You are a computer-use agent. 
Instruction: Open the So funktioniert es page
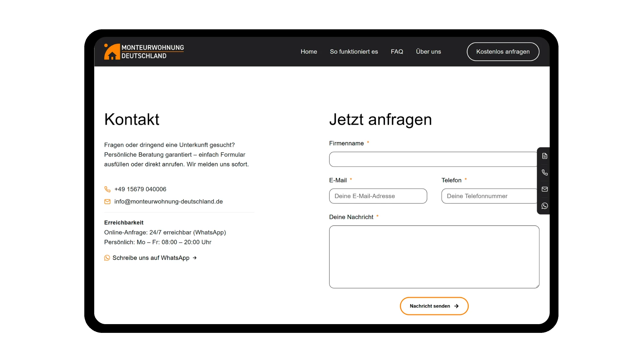tap(354, 52)
